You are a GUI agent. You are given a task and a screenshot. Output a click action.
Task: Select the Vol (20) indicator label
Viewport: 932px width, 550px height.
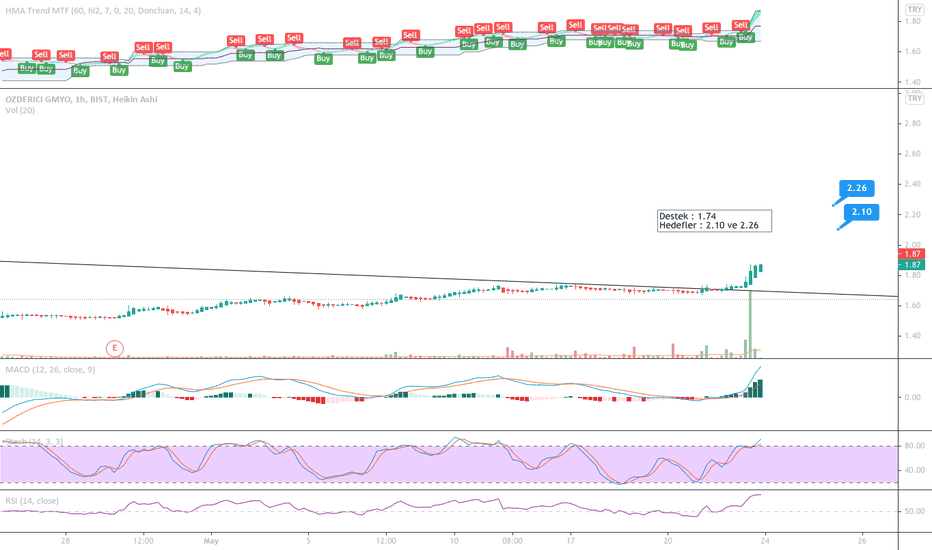[20, 111]
